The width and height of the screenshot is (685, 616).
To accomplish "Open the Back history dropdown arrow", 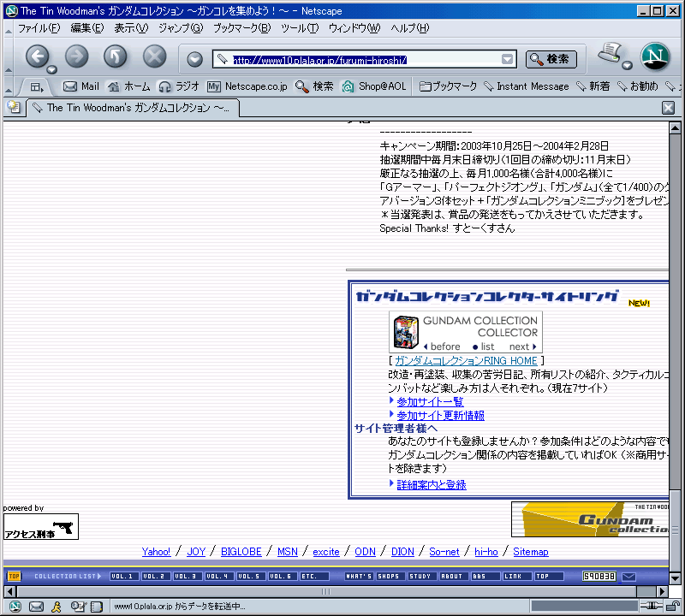I will coord(52,69).
